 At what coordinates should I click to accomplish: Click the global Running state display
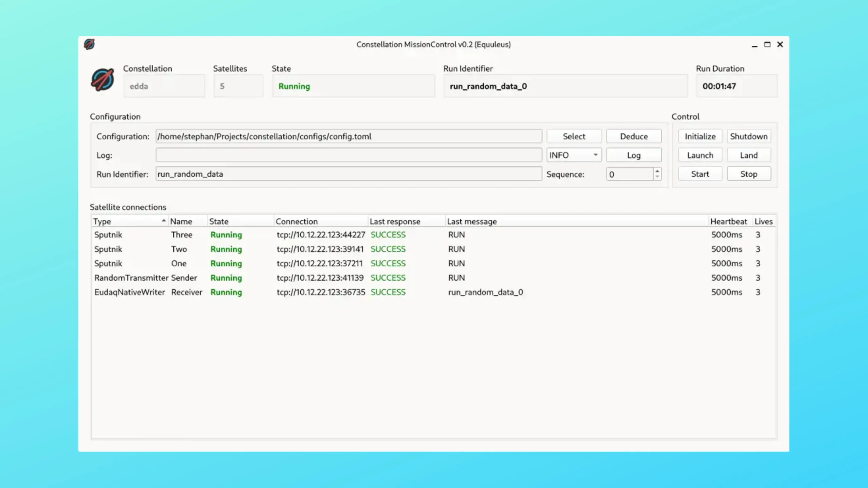click(x=353, y=86)
